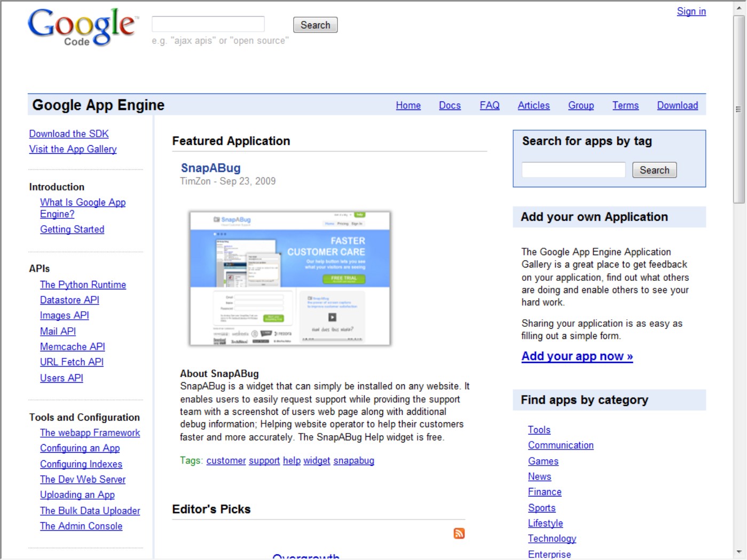The image size is (747, 560).
Task: Open the Getting Started link
Action: 72,230
